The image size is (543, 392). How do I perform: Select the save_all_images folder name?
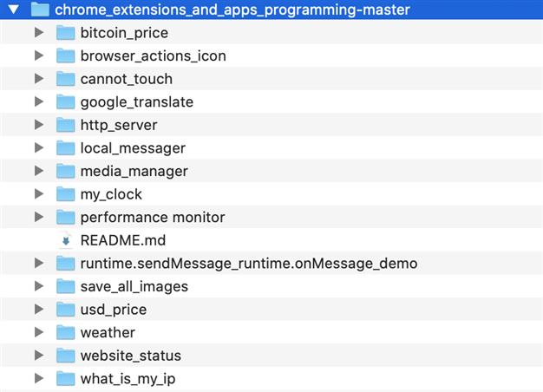(134, 286)
